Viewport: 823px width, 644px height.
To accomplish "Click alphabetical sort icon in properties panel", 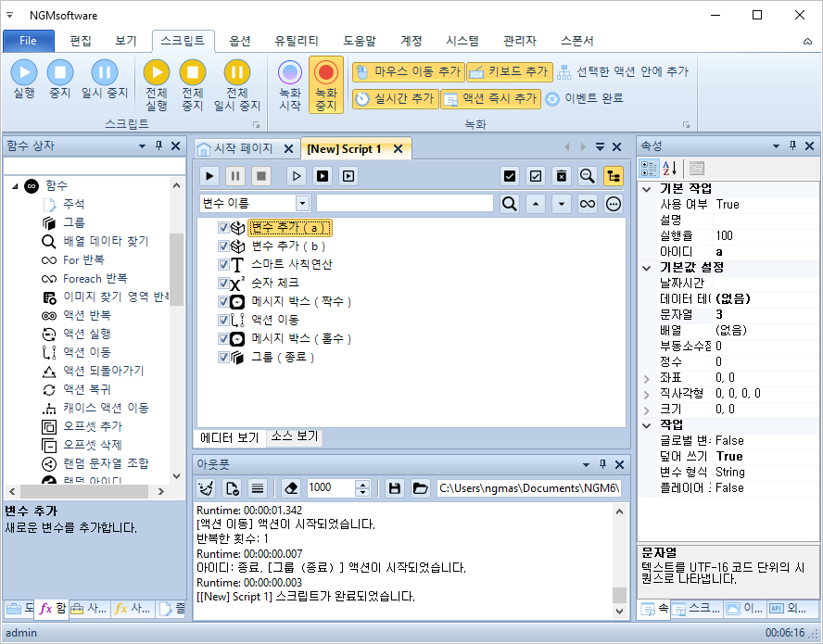I will [x=669, y=169].
